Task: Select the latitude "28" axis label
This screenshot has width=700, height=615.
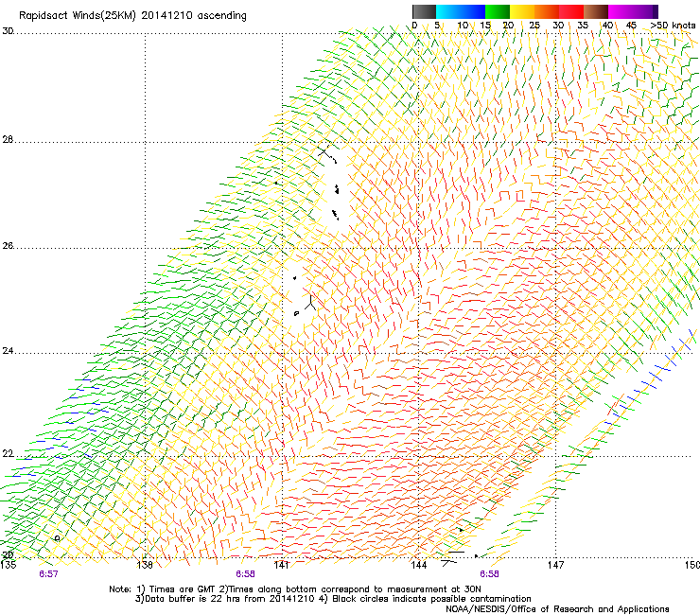Action: pos(8,139)
